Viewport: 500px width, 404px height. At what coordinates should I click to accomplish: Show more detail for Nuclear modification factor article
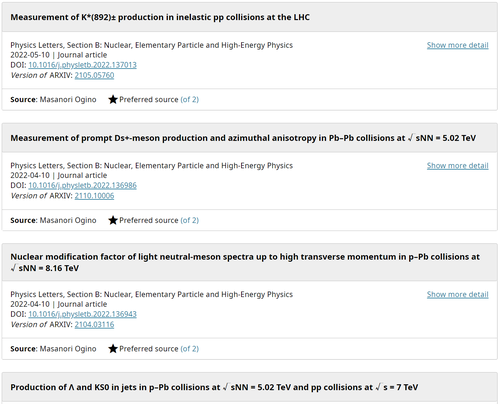coord(458,294)
